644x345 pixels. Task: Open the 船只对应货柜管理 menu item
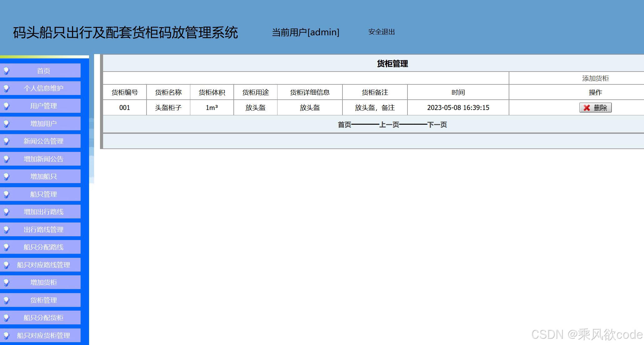[43, 335]
